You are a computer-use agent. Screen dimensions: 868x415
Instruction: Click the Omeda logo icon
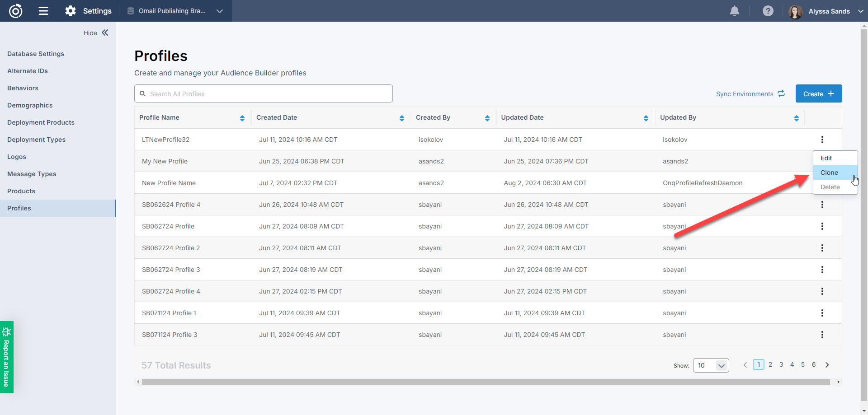[16, 11]
